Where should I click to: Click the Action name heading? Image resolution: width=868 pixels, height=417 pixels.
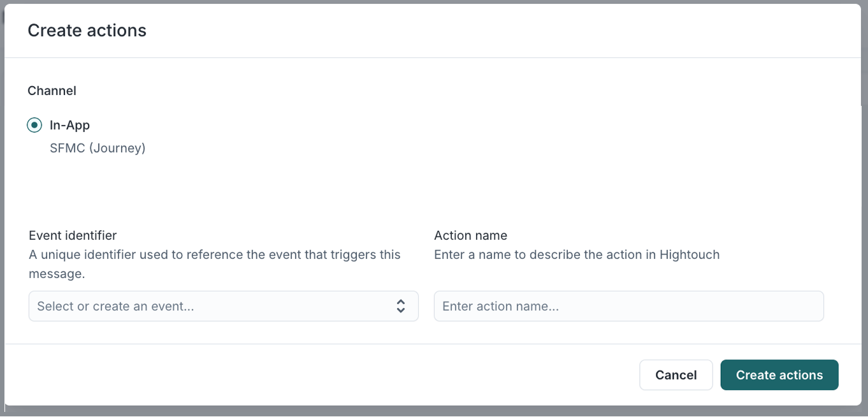click(x=470, y=235)
